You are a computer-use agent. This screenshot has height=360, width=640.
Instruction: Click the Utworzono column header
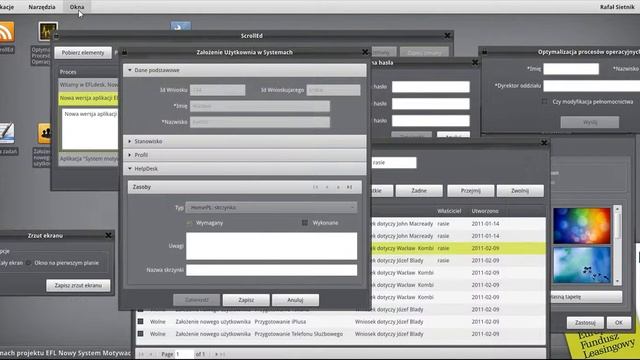pos(485,211)
